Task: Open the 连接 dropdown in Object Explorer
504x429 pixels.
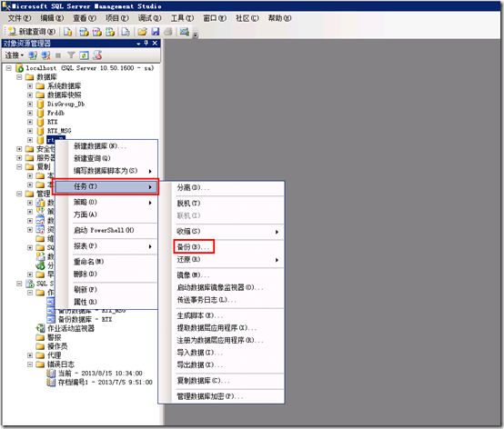Action: point(15,55)
